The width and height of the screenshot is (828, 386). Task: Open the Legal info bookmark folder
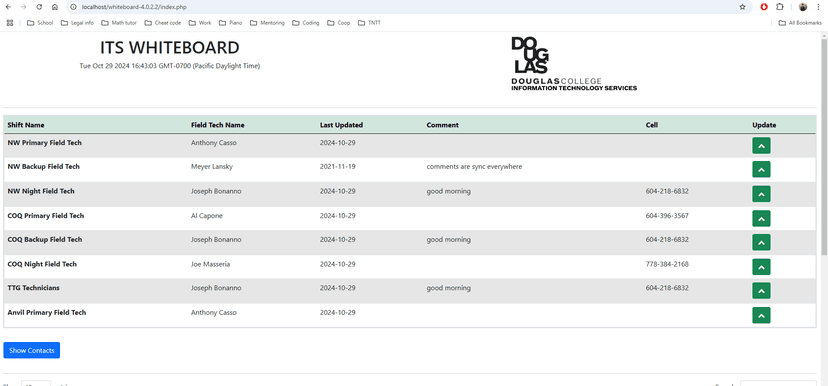click(77, 23)
